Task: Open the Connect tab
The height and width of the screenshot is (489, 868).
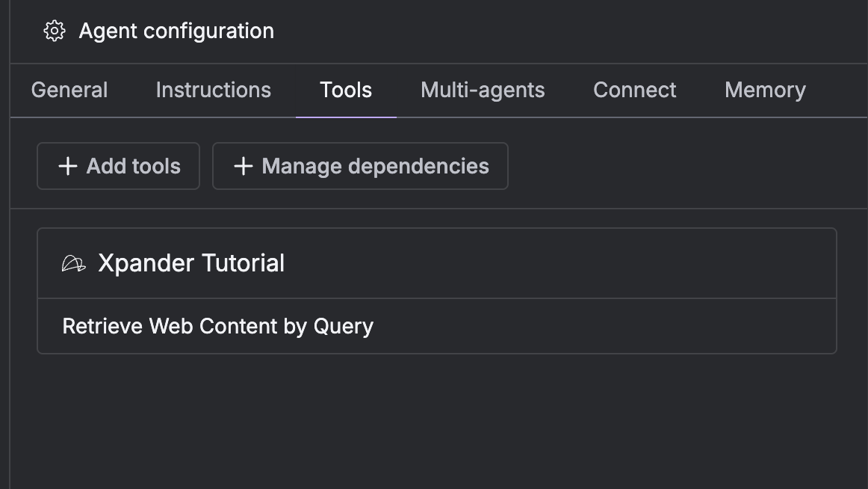Action: click(x=634, y=90)
